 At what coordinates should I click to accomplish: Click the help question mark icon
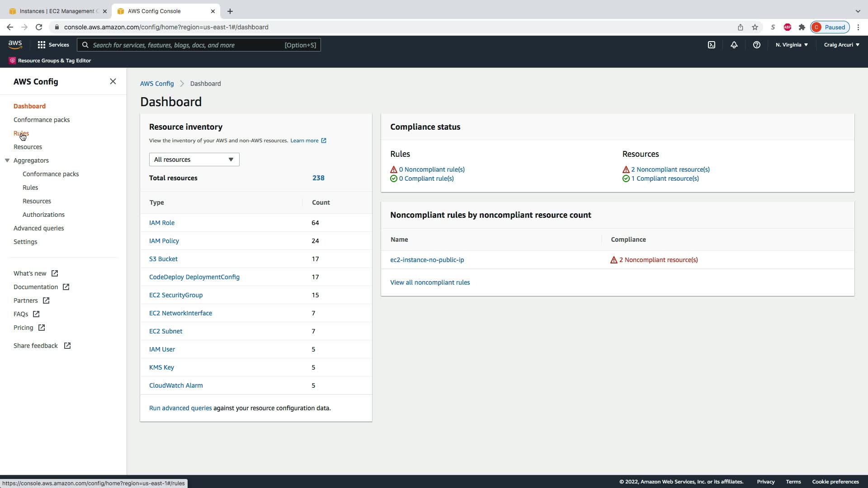coord(756,45)
